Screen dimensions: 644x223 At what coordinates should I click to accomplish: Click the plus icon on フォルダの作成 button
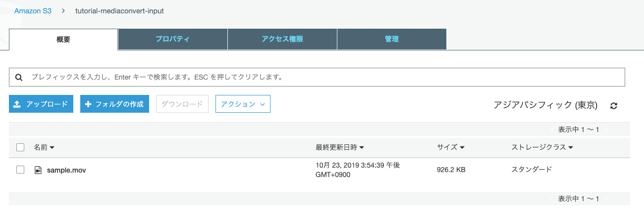coord(88,104)
